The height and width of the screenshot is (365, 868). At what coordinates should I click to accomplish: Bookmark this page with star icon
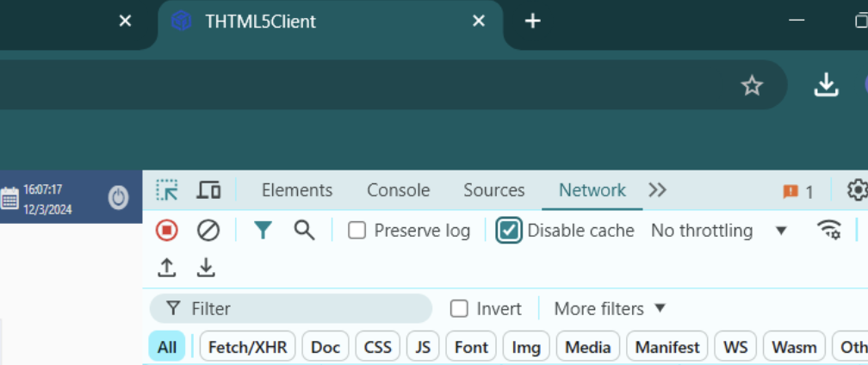752,85
